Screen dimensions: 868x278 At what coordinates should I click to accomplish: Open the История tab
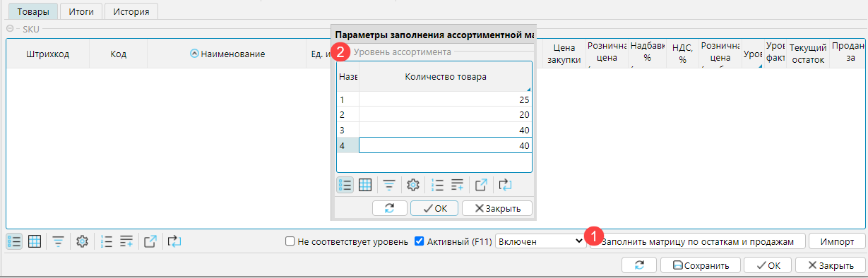click(131, 11)
